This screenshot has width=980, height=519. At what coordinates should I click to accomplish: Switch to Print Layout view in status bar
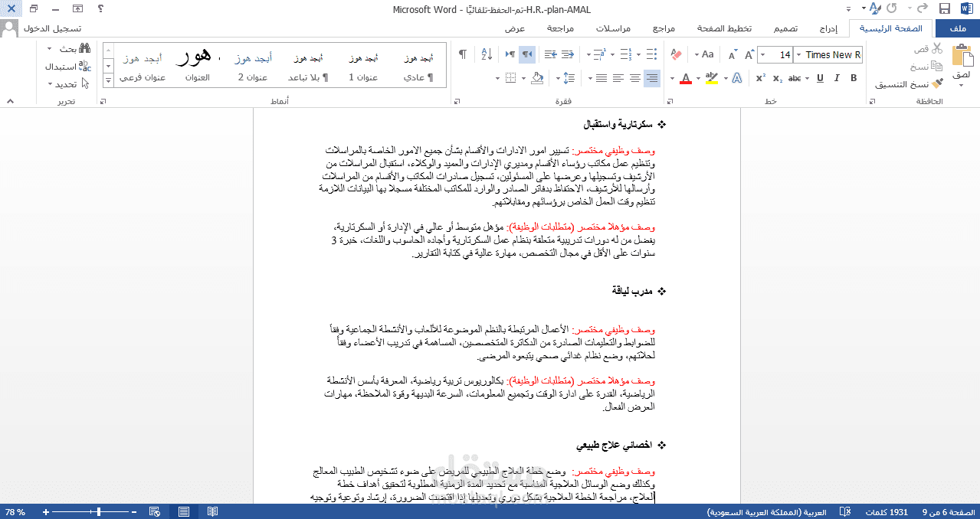184,511
